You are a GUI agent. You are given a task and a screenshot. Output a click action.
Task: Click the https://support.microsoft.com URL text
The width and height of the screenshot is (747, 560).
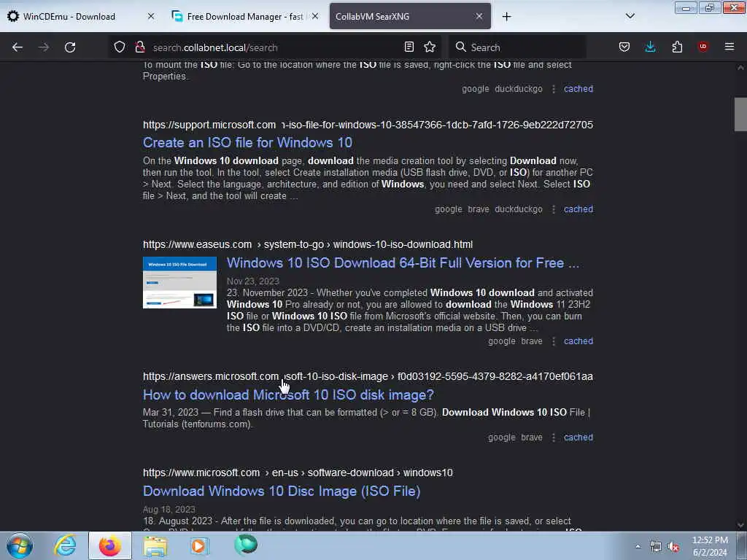point(209,125)
